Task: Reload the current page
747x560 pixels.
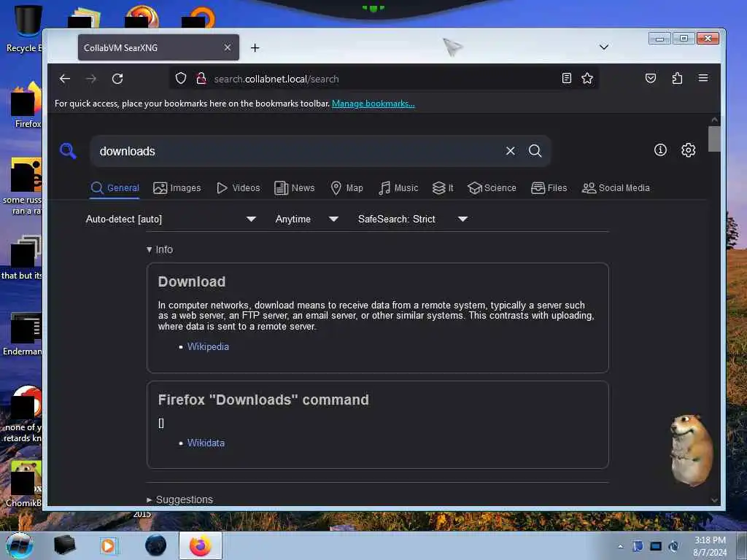Action: coord(117,79)
